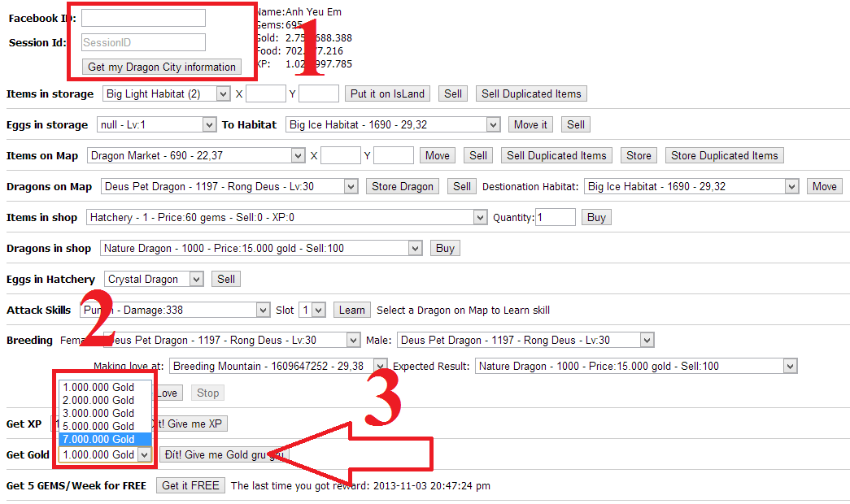The width and height of the screenshot is (850, 504).
Task: Select 2.000.000 Gold option in list
Action: [105, 400]
